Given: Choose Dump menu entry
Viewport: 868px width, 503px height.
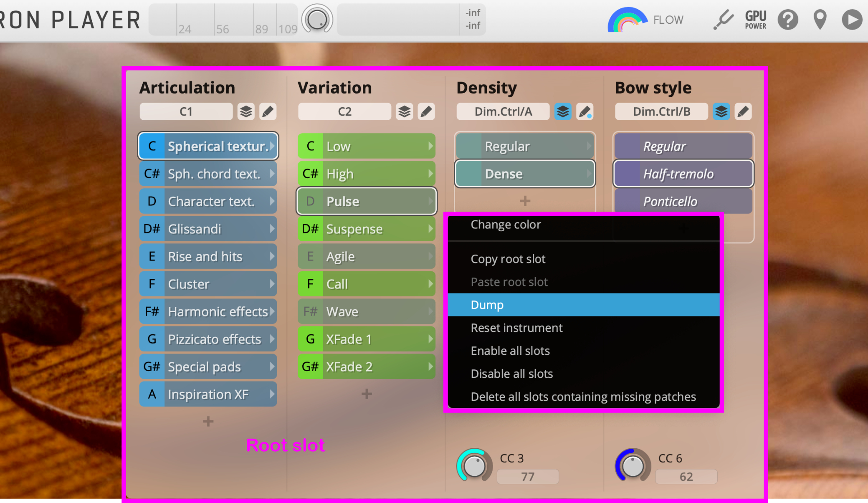Looking at the screenshot, I should coord(584,305).
